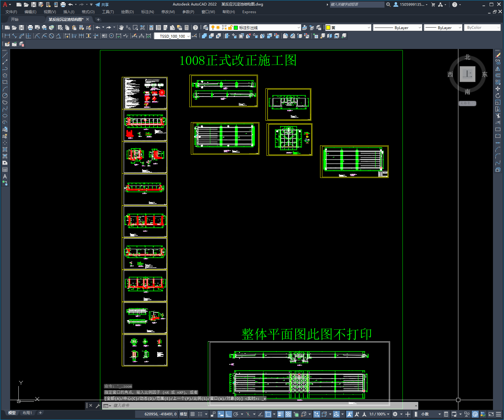Open the 文件(F) menu
Viewport: 504px width, 420px height.
[11, 12]
